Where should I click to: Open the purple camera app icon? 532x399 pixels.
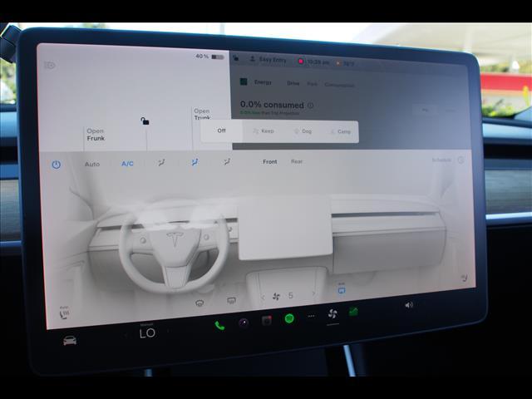point(244,323)
